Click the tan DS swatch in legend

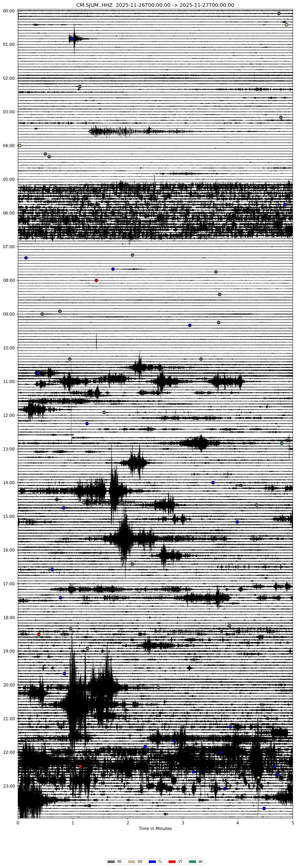131,862
